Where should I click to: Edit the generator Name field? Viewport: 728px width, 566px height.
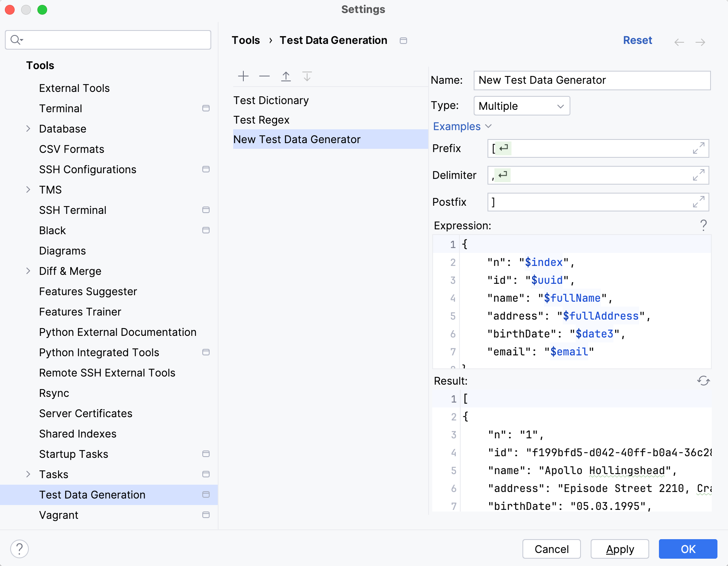coord(591,80)
